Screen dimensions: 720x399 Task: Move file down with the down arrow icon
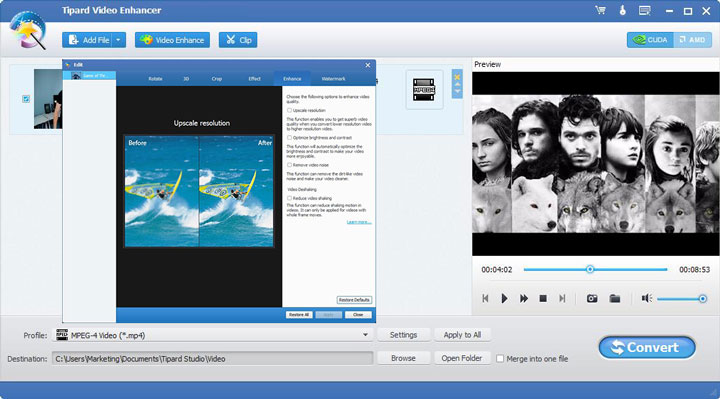[x=457, y=91]
